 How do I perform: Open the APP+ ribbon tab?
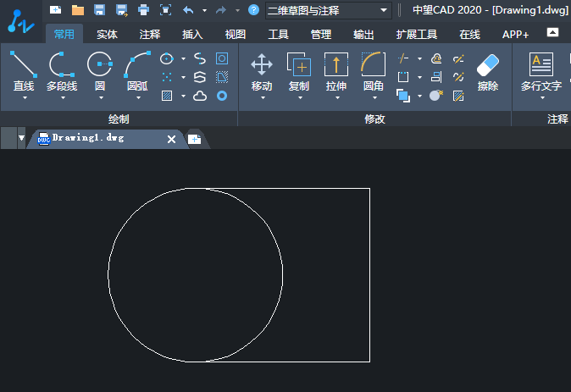click(x=515, y=35)
